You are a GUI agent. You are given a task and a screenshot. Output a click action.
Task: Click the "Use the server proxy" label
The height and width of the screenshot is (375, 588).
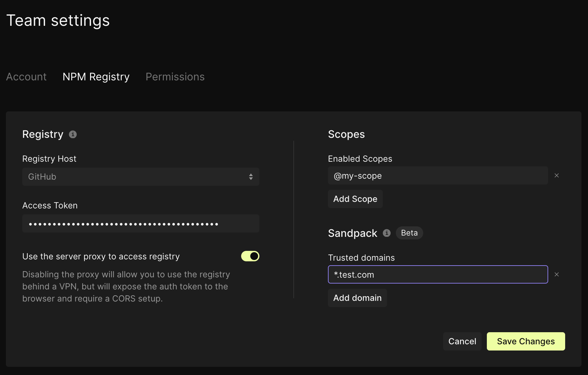point(101,256)
